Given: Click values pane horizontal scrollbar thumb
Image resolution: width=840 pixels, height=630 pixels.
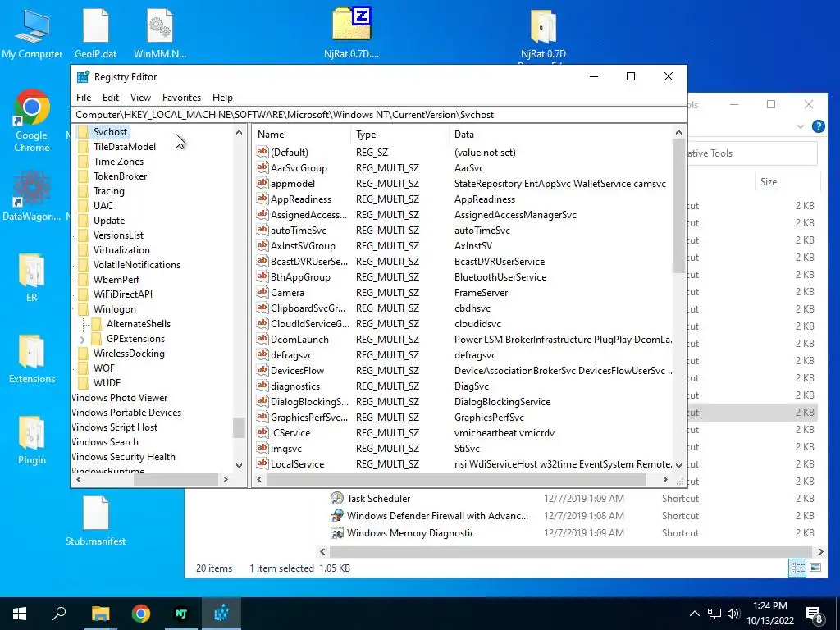Looking at the screenshot, I should pos(456,479).
